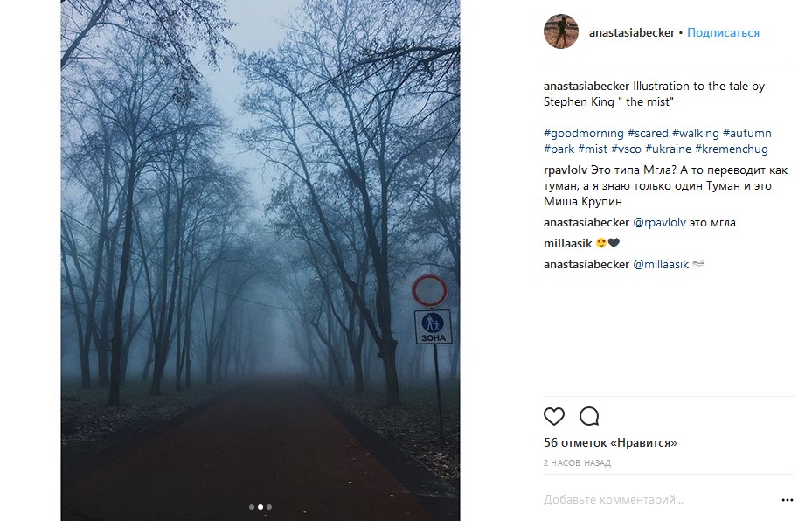This screenshot has width=812, height=521.
Task: Open the #autumn hashtag
Action: click(x=747, y=134)
